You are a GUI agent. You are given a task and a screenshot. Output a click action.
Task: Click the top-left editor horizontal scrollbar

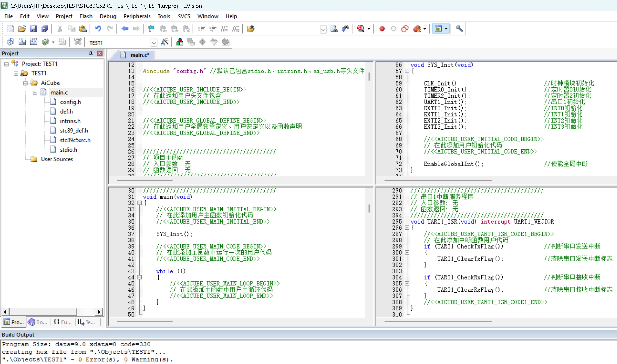[x=145, y=180]
